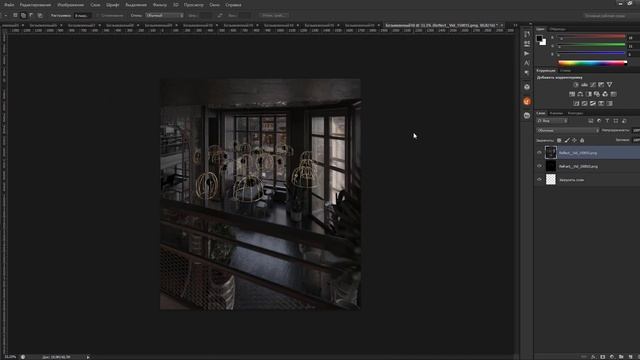Open the Character panel icon in dock
The height and width of the screenshot is (360, 640).
[x=527, y=63]
